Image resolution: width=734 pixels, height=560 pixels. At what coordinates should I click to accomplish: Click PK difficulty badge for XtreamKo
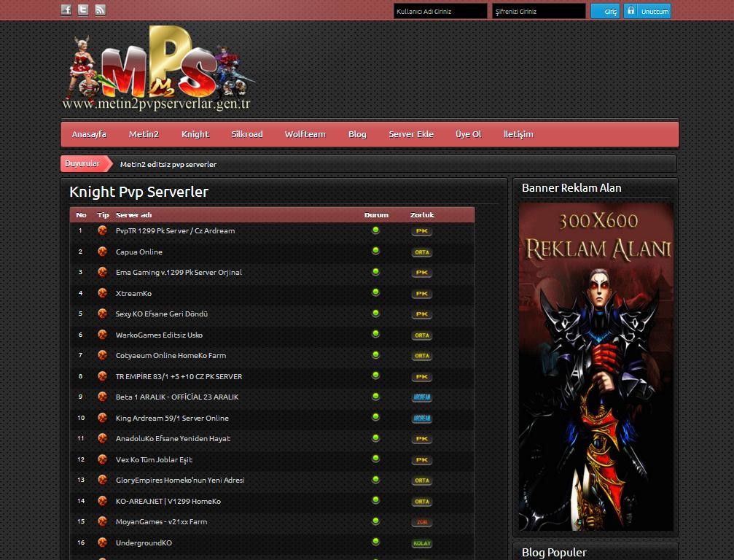pyautogui.click(x=422, y=294)
